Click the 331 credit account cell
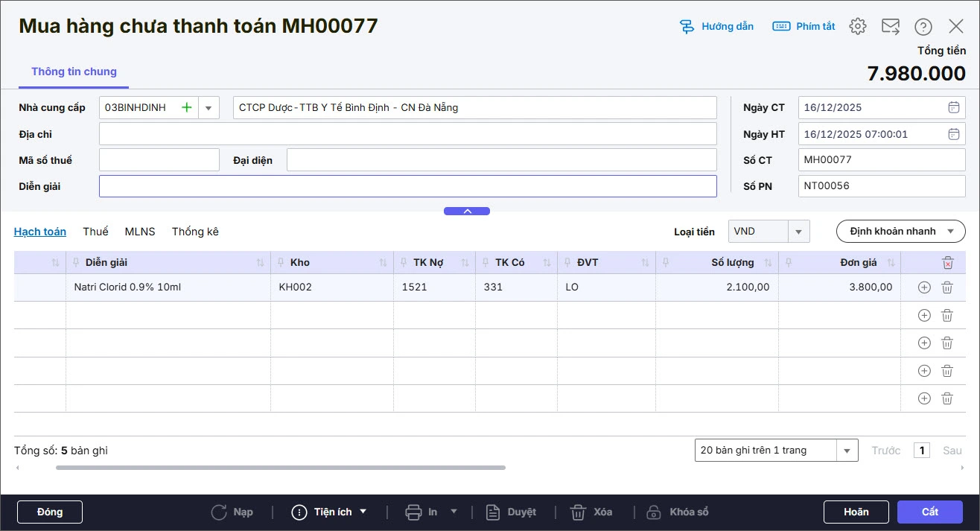This screenshot has height=531, width=980. [x=516, y=287]
